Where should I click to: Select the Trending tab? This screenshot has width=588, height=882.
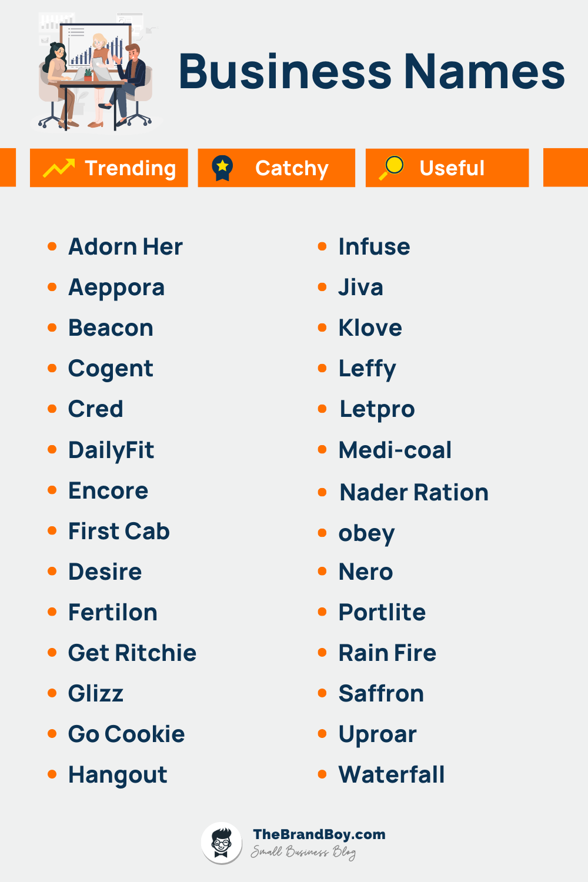[x=109, y=168]
